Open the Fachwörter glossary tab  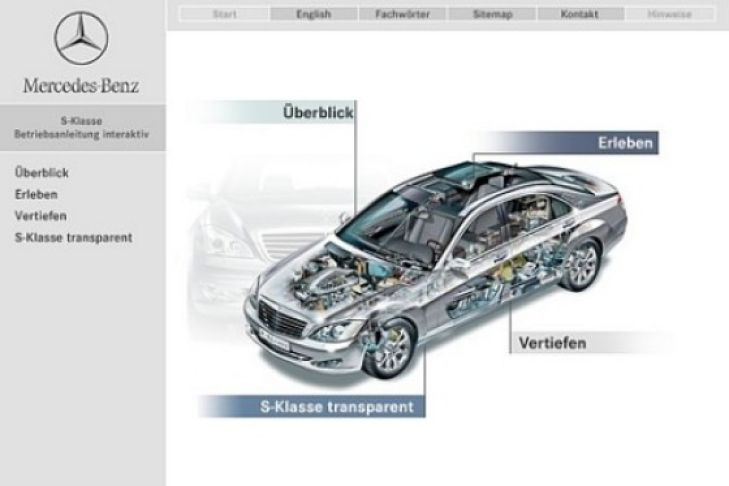click(403, 14)
